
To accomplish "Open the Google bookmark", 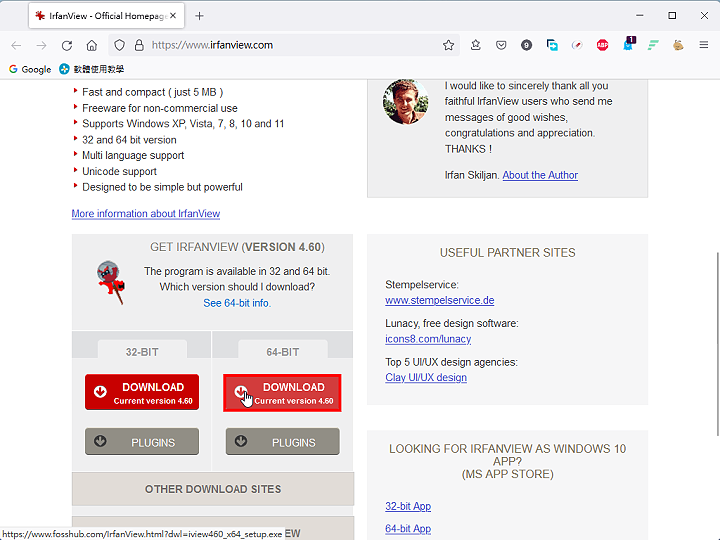I will click(x=30, y=69).
